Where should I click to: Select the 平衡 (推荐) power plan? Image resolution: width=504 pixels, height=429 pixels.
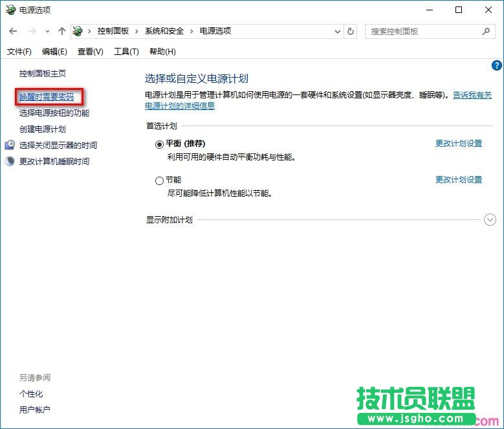(159, 144)
